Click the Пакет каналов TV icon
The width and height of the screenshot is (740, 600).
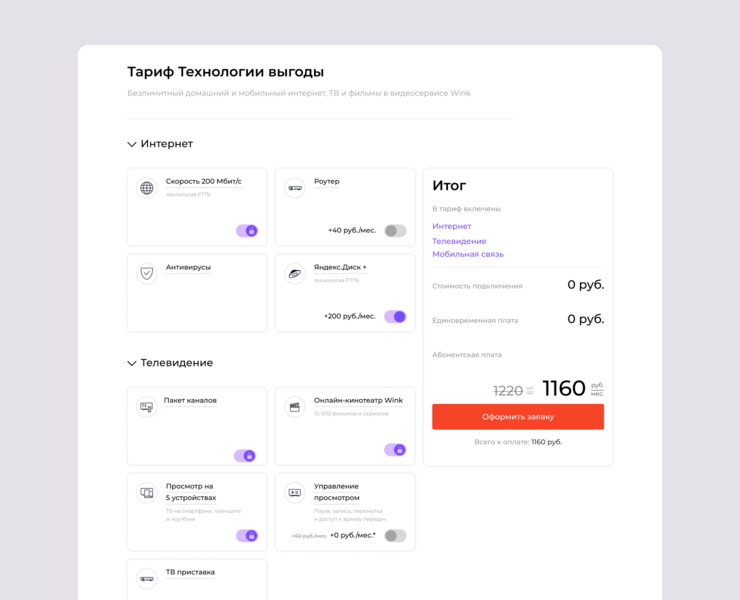click(x=147, y=407)
